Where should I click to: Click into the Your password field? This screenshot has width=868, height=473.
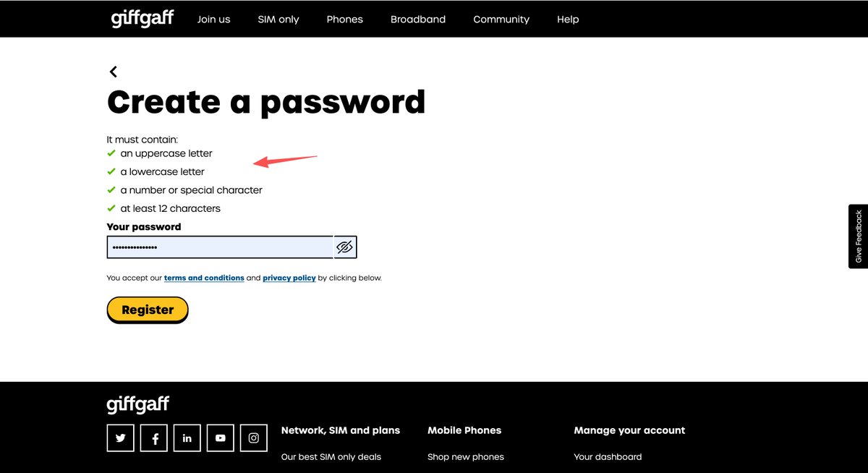coord(220,247)
